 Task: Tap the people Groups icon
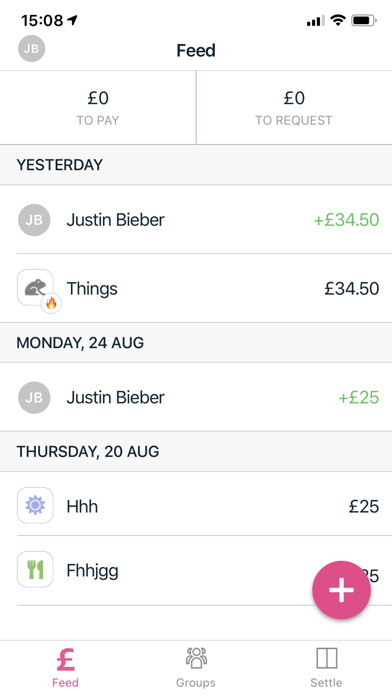pyautogui.click(x=196, y=658)
